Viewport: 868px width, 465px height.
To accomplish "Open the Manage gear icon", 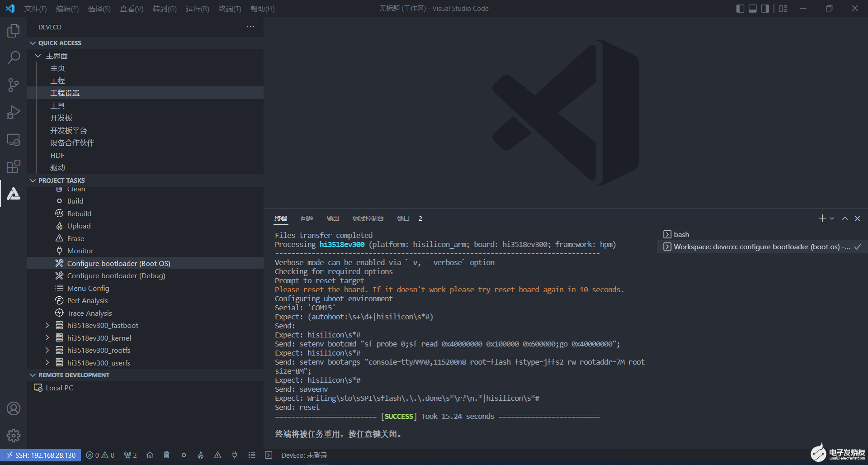I will click(14, 436).
